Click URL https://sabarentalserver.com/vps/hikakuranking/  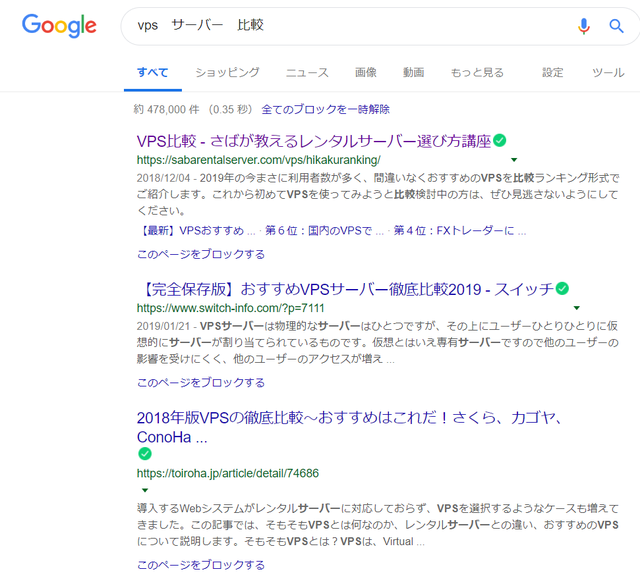[259, 160]
